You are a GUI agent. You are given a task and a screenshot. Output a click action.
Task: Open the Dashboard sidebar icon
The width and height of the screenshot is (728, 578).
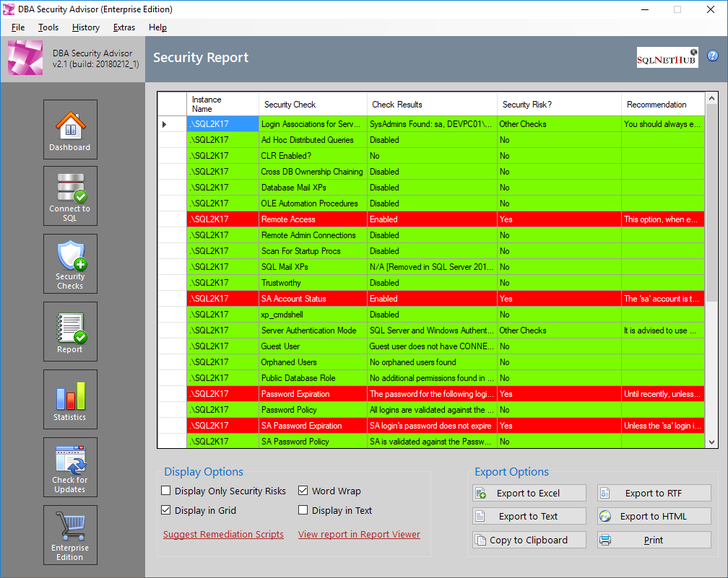71,129
